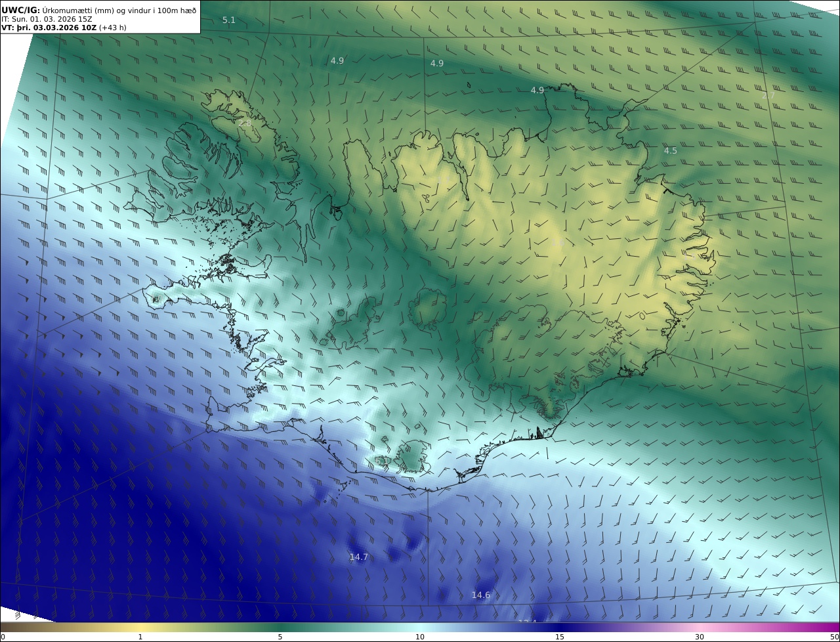Click the 'IT: Sun. 01. 03. 2026 15Z' line
Screen dimensions: 840x642
coord(47,19)
